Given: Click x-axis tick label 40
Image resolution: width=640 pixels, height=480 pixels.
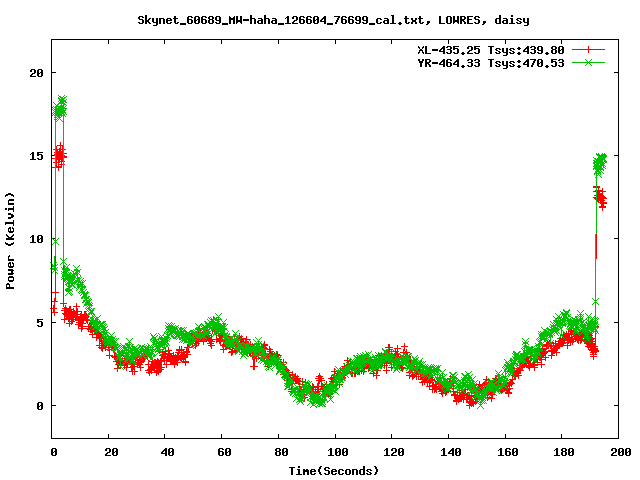Looking at the screenshot, I should (167, 452).
